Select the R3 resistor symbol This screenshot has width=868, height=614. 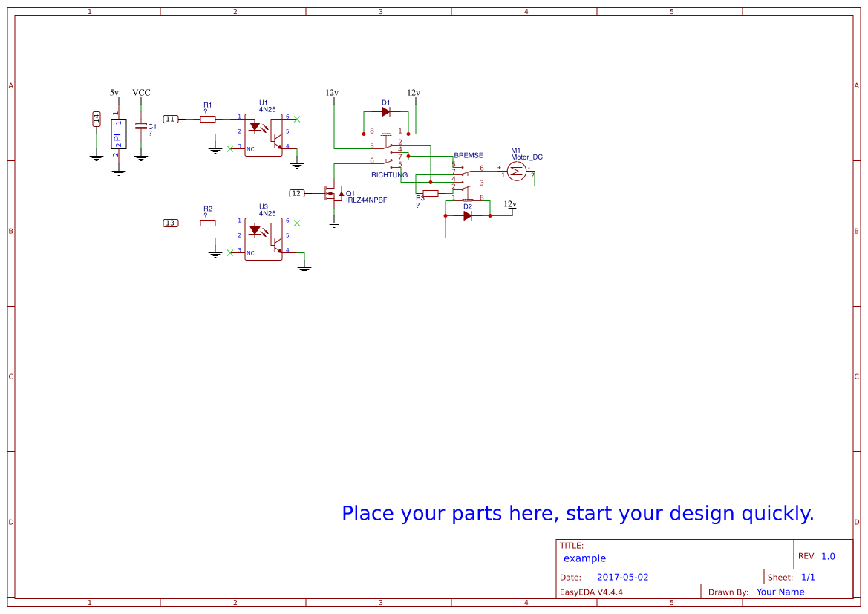[x=431, y=193]
